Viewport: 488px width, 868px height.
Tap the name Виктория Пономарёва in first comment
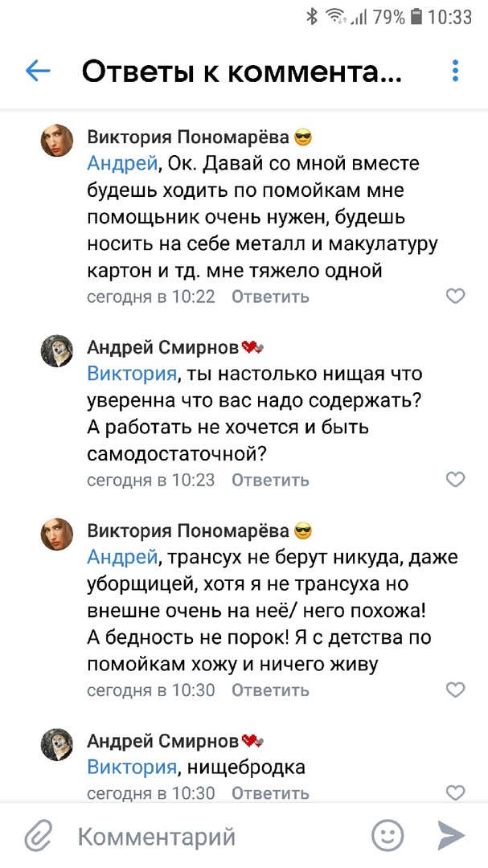[x=188, y=136]
